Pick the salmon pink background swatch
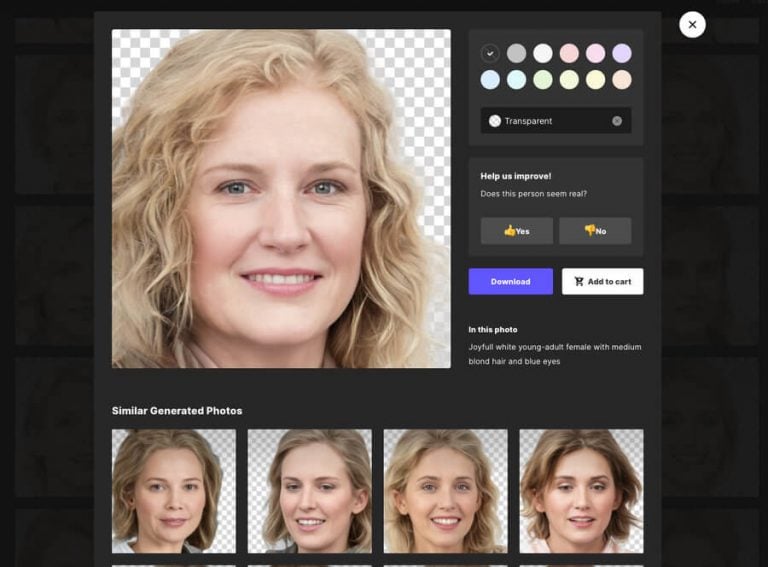Image resolution: width=768 pixels, height=567 pixels. (x=569, y=53)
